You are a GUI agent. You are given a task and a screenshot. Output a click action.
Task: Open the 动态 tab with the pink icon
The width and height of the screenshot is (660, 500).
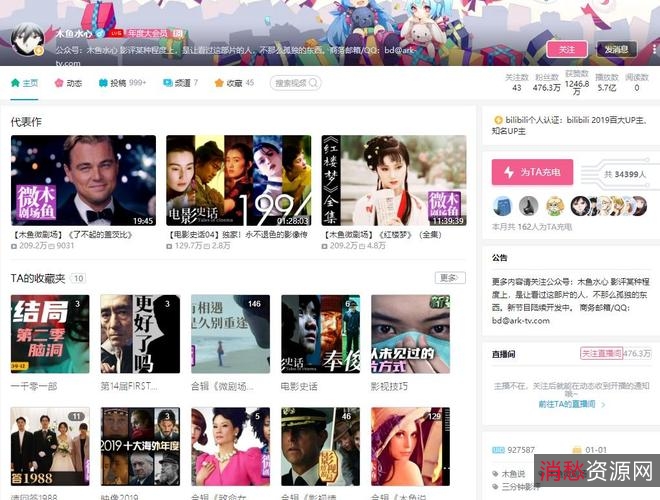click(61, 83)
